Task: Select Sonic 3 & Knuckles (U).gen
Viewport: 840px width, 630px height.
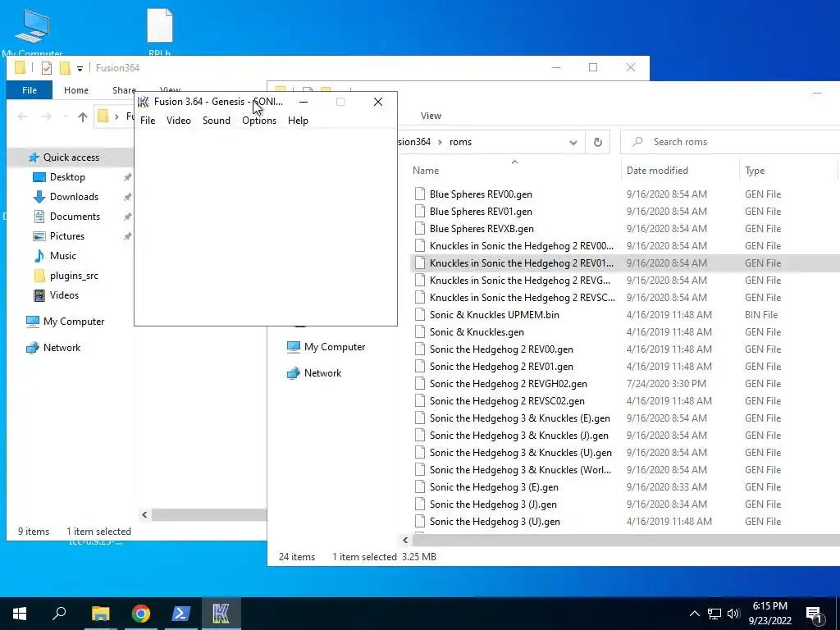Action: [521, 453]
